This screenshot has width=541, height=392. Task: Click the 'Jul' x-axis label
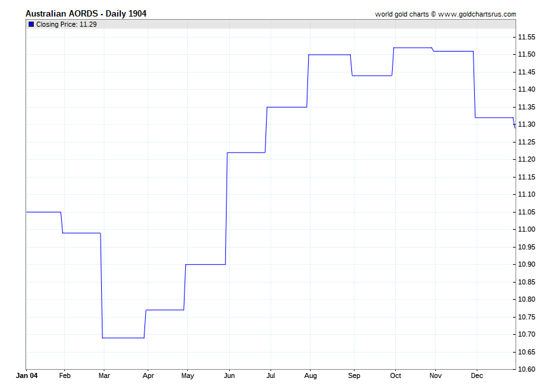click(270, 375)
